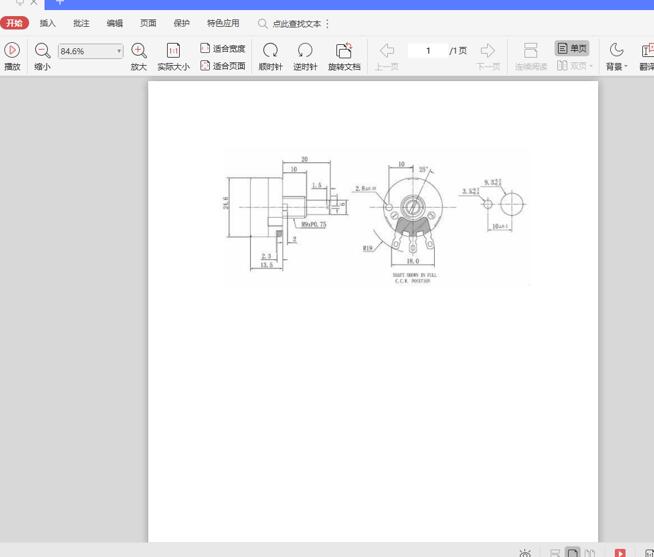
Task: Open the Protect tab
Action: [181, 23]
